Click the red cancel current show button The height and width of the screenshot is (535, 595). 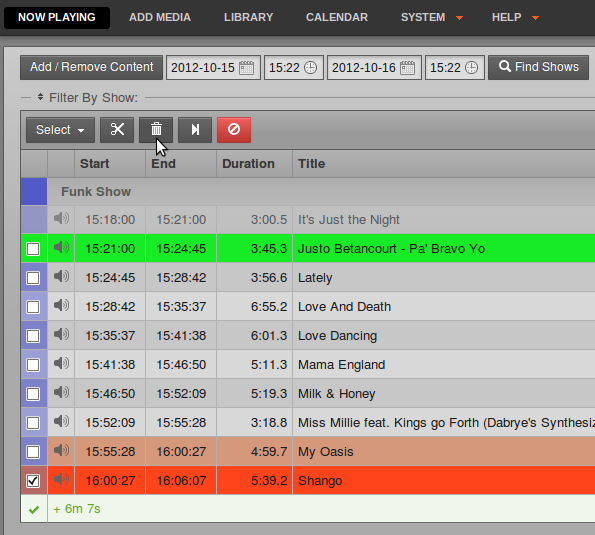click(x=234, y=130)
